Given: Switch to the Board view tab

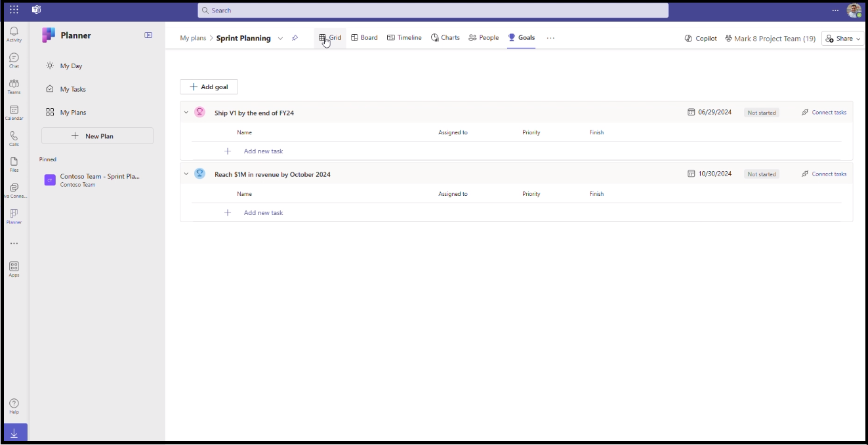Looking at the screenshot, I should coord(364,38).
